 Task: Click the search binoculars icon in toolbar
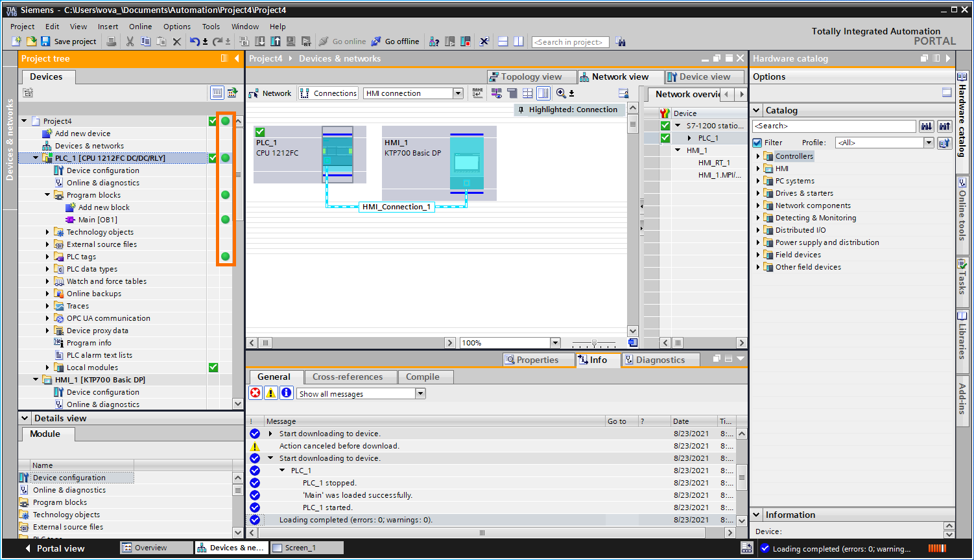point(621,41)
